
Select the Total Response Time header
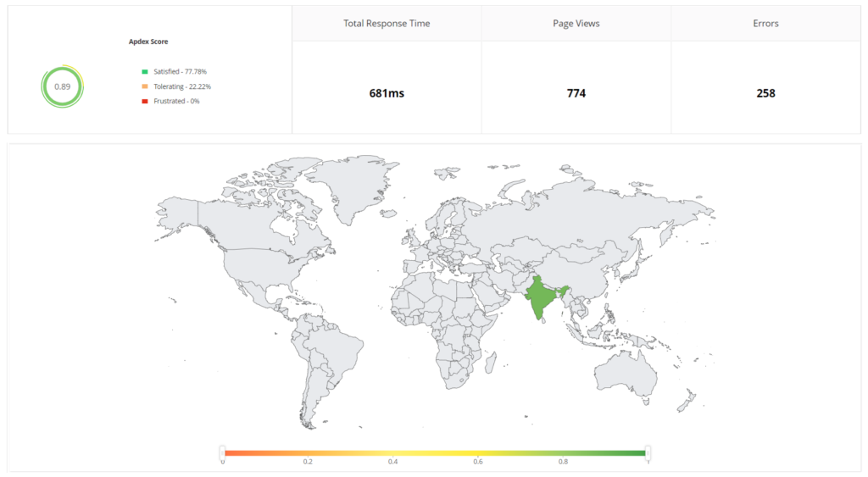(x=387, y=24)
